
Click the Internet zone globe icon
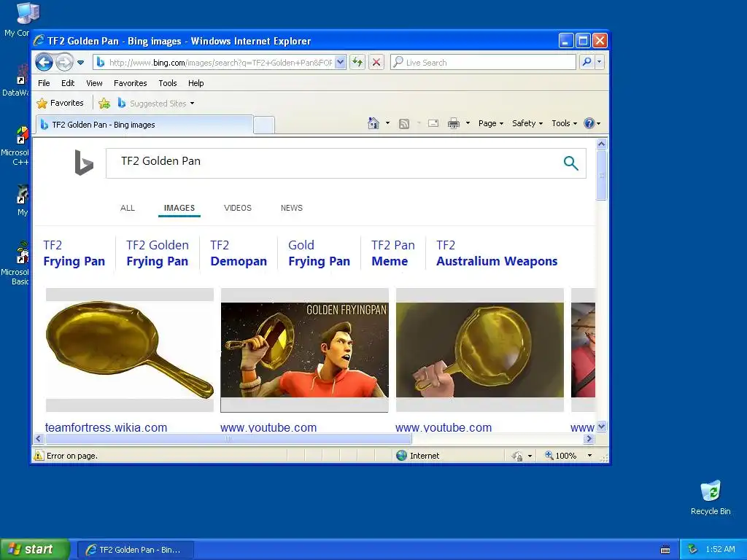[402, 456]
